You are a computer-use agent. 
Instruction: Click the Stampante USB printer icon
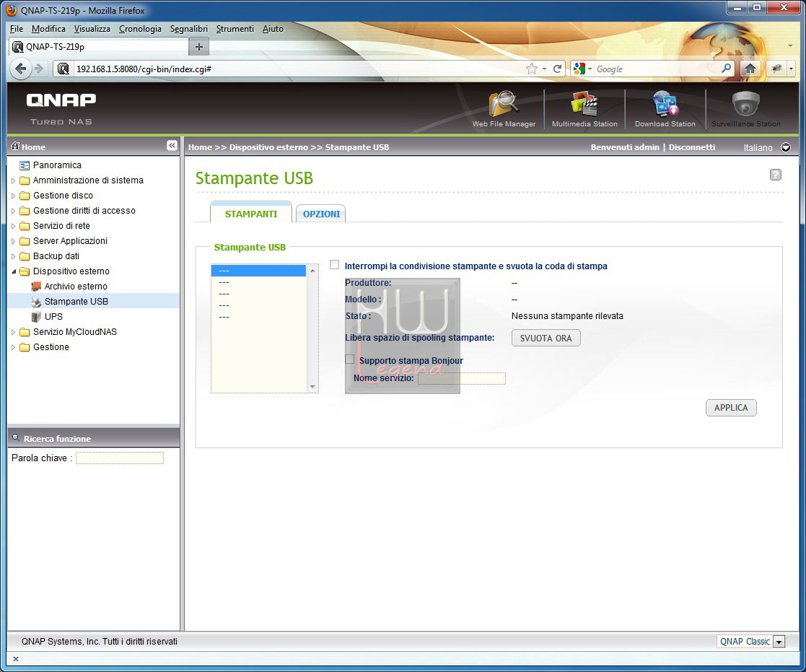pyautogui.click(x=36, y=302)
